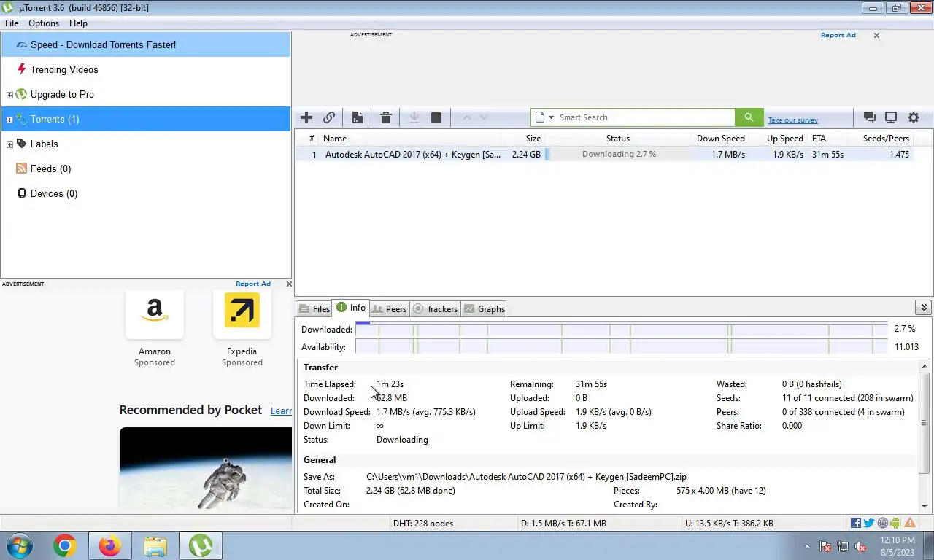The width and height of the screenshot is (934, 560).
Task: Click the Create New Torrent file icon
Action: [358, 117]
